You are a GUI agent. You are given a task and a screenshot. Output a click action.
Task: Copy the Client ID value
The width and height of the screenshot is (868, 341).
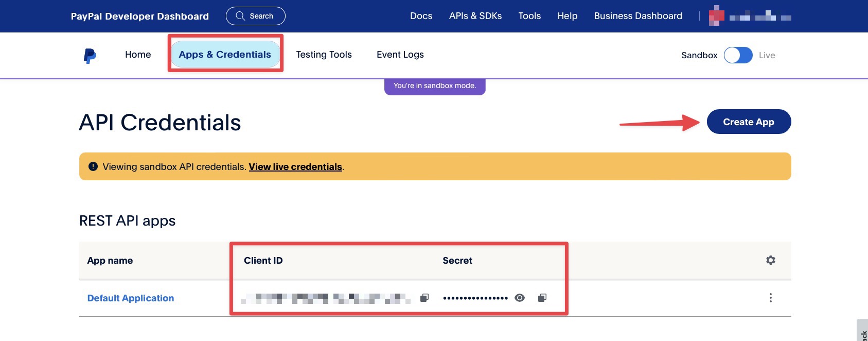424,298
